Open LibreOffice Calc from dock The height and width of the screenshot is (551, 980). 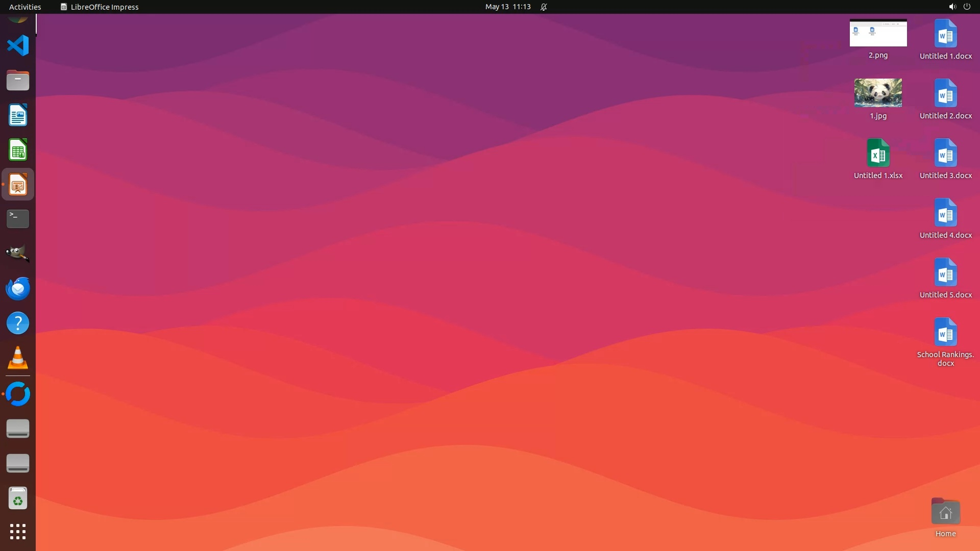coord(18,149)
